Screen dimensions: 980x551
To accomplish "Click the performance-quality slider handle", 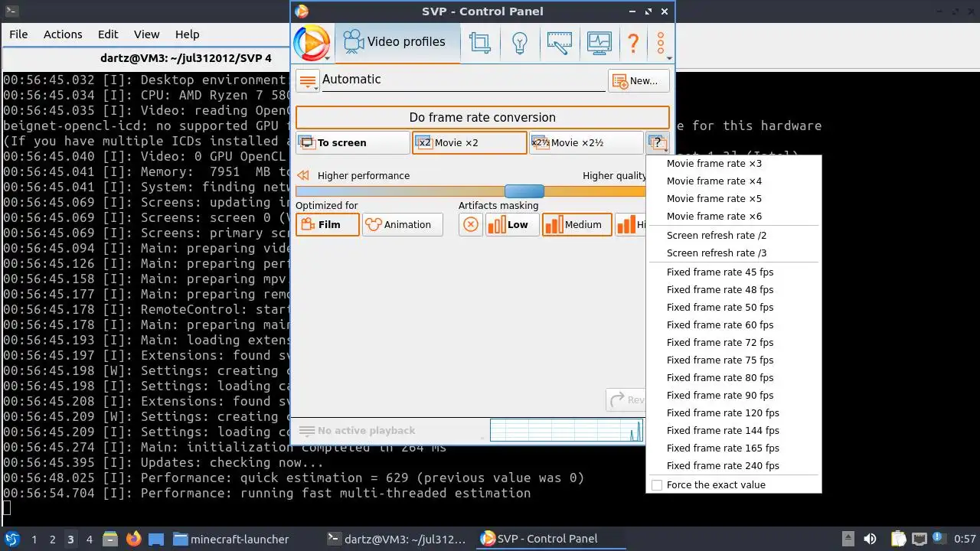I will click(524, 191).
